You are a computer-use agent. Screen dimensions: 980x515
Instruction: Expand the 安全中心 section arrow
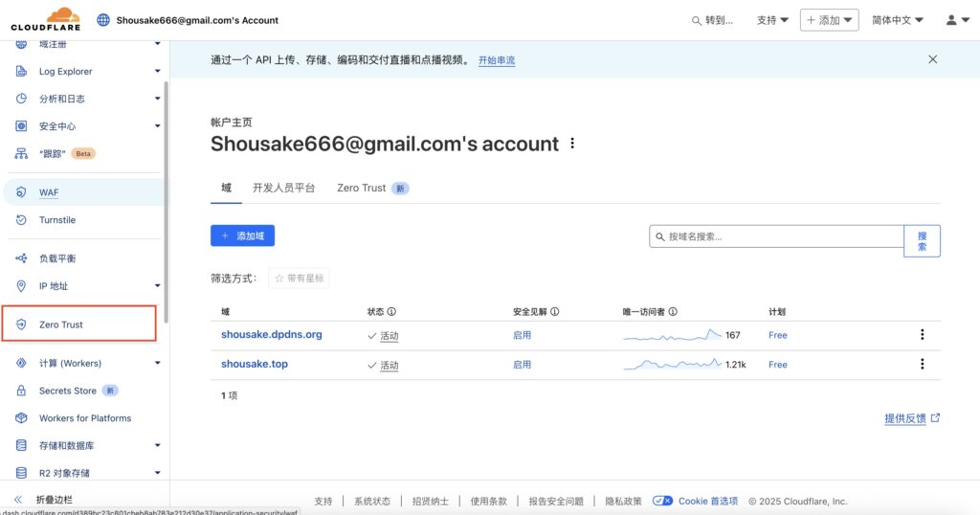158,126
